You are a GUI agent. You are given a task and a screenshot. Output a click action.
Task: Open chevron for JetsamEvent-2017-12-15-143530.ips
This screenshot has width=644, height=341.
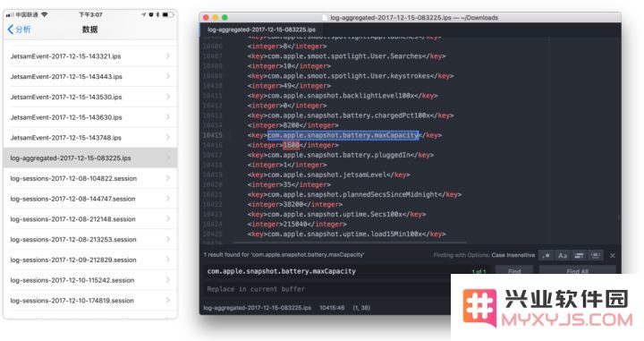pos(168,97)
